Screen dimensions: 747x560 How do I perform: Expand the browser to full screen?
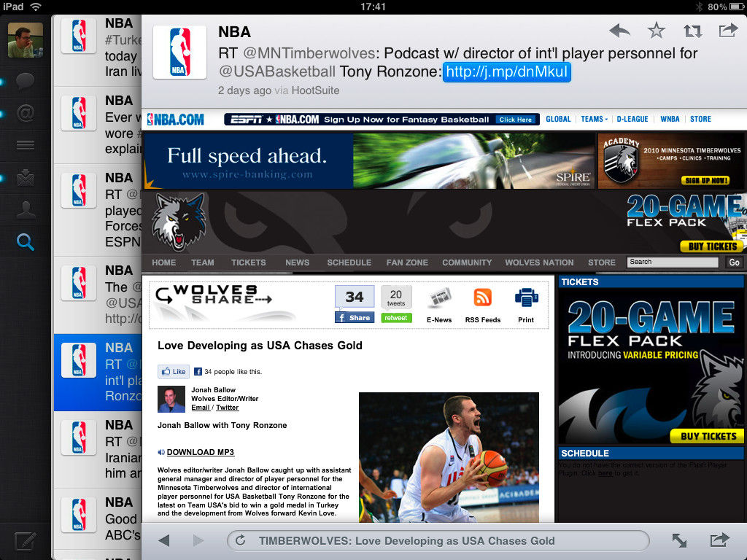(x=679, y=540)
